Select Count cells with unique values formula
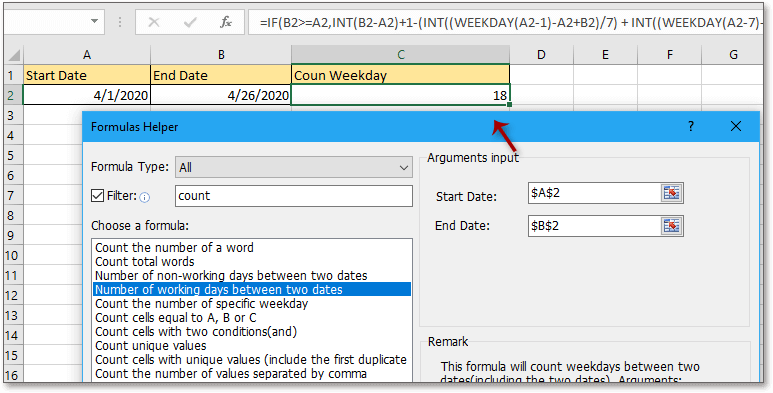 pos(252,359)
